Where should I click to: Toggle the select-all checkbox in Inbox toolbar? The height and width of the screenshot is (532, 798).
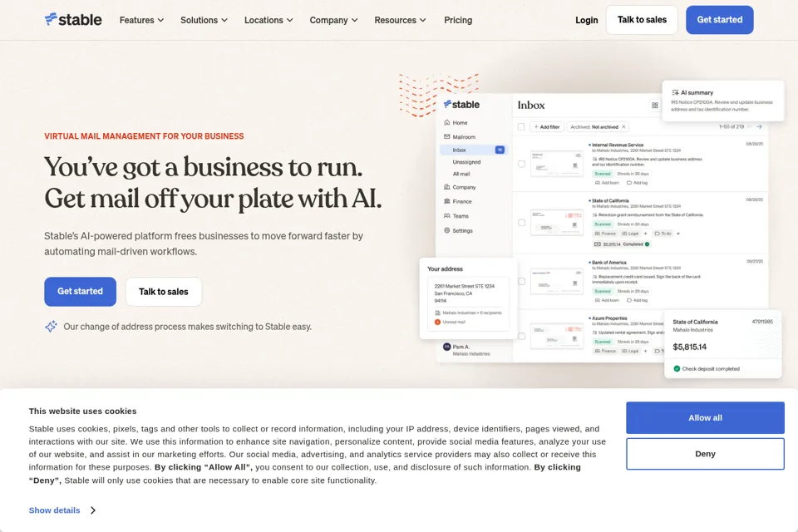[x=521, y=126]
